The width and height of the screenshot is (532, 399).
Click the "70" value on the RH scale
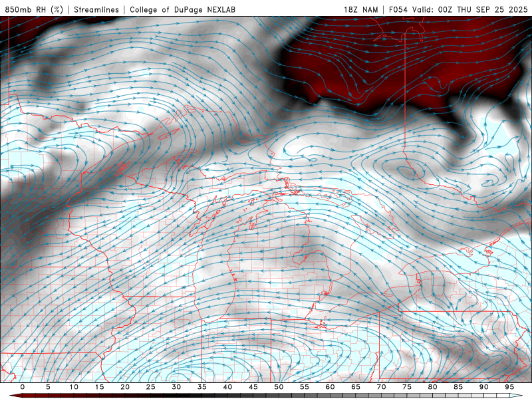(x=381, y=387)
